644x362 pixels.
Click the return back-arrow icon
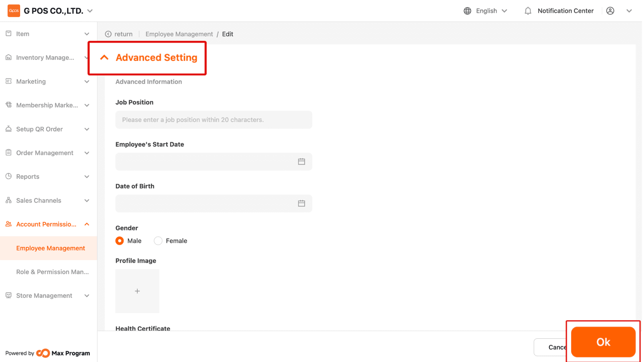point(108,34)
